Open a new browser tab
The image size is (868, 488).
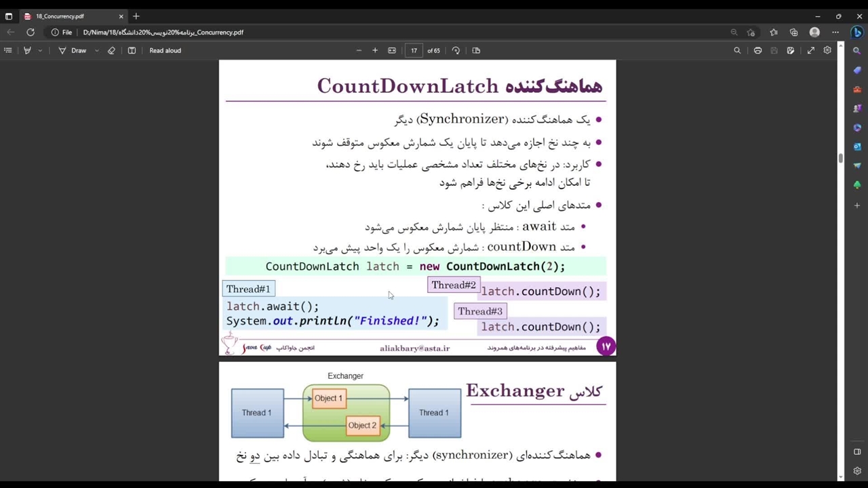(x=136, y=16)
